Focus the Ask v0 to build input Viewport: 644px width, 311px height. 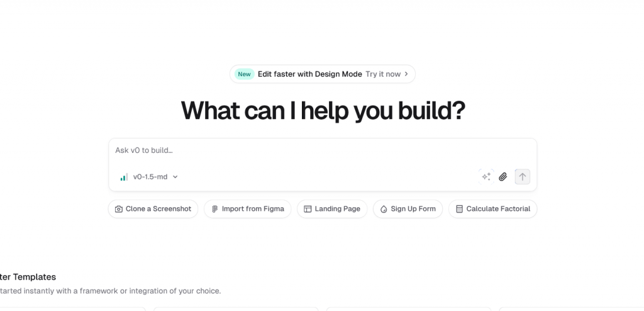pyautogui.click(x=323, y=150)
